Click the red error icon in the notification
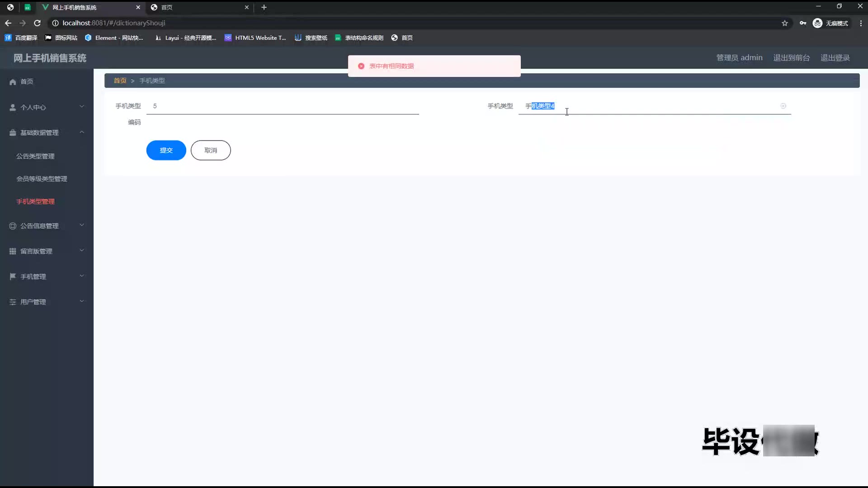 tap(361, 66)
